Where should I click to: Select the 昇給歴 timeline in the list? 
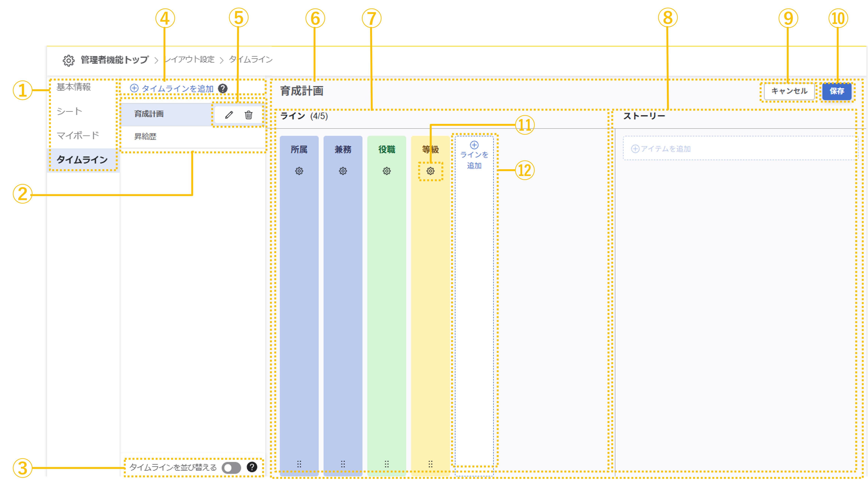click(x=146, y=137)
